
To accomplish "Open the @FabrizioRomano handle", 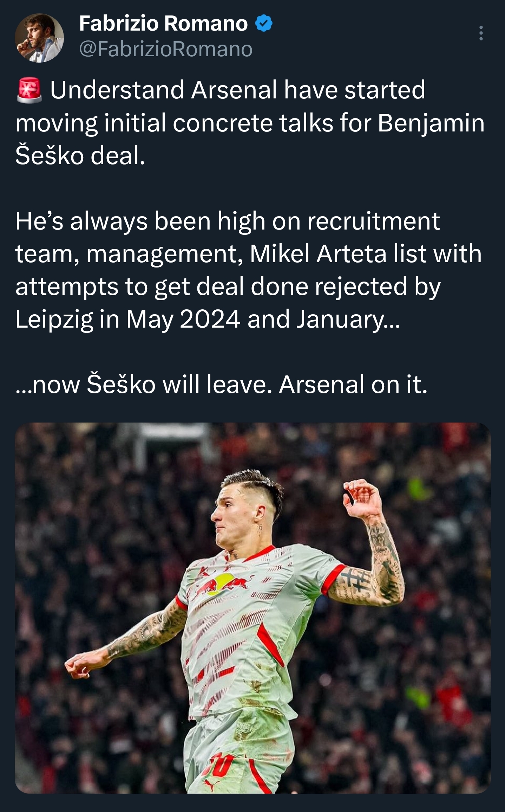I will [166, 49].
